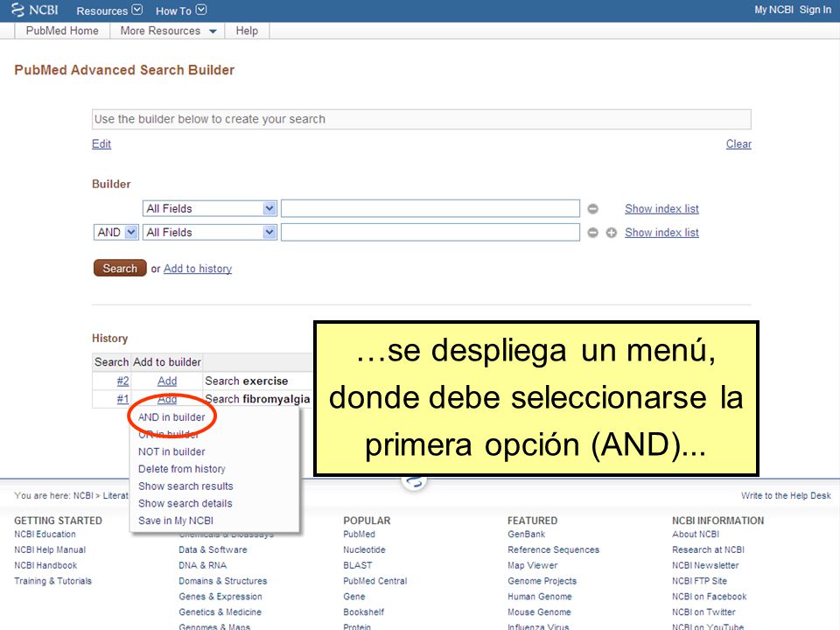Click Add to history link
The height and width of the screenshot is (630, 840).
(x=198, y=269)
